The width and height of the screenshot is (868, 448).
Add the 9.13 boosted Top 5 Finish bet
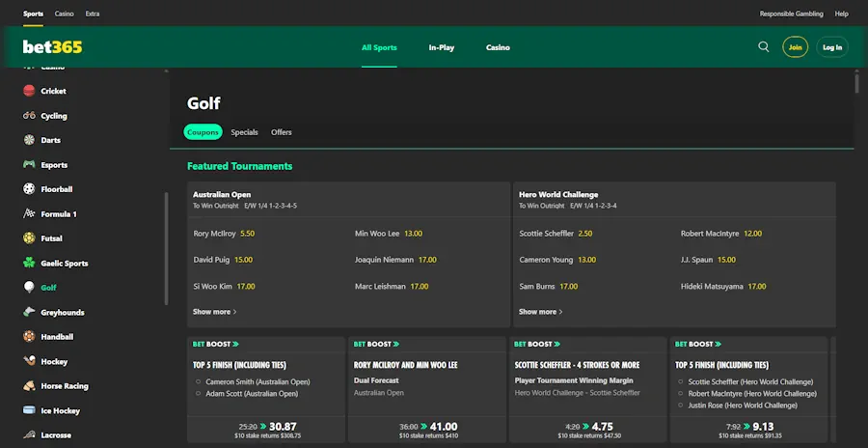pyautogui.click(x=748, y=430)
